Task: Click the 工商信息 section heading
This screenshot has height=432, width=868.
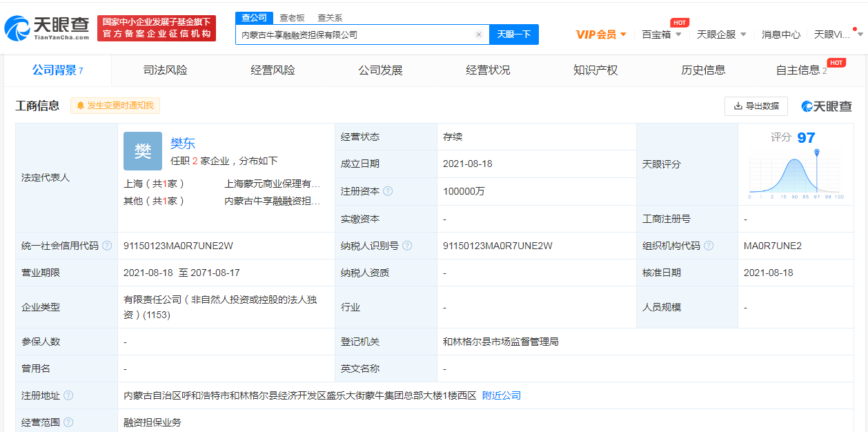Action: pos(37,106)
